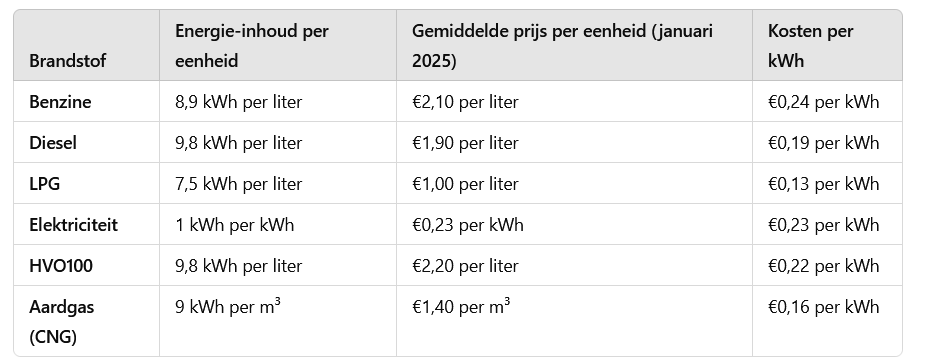The width and height of the screenshot is (931, 360).
Task: Select the €2,20 per liter price
Action: 466,266
